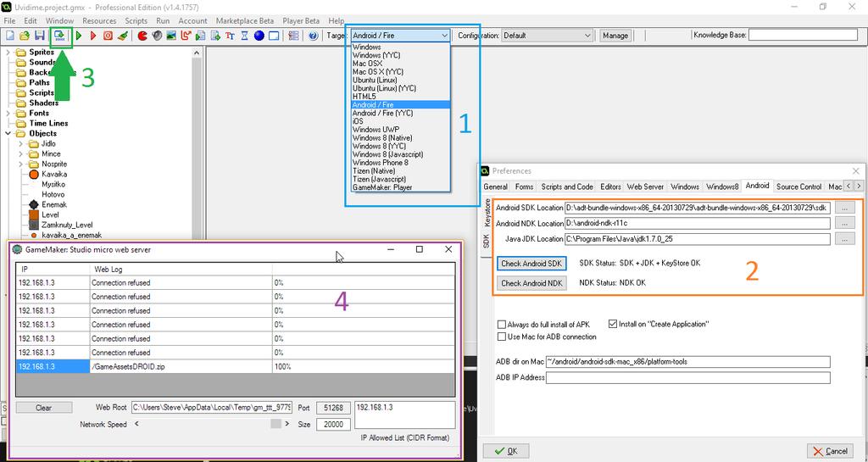Click the Knowledge Base search field
The height and width of the screenshot is (462, 868).
(803, 35)
